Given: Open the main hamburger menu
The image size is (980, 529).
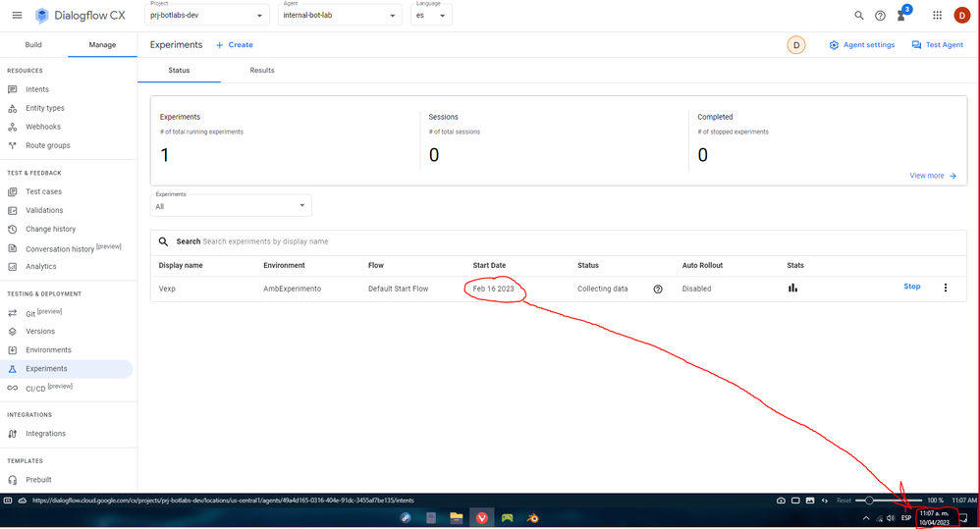Looking at the screenshot, I should (x=17, y=16).
